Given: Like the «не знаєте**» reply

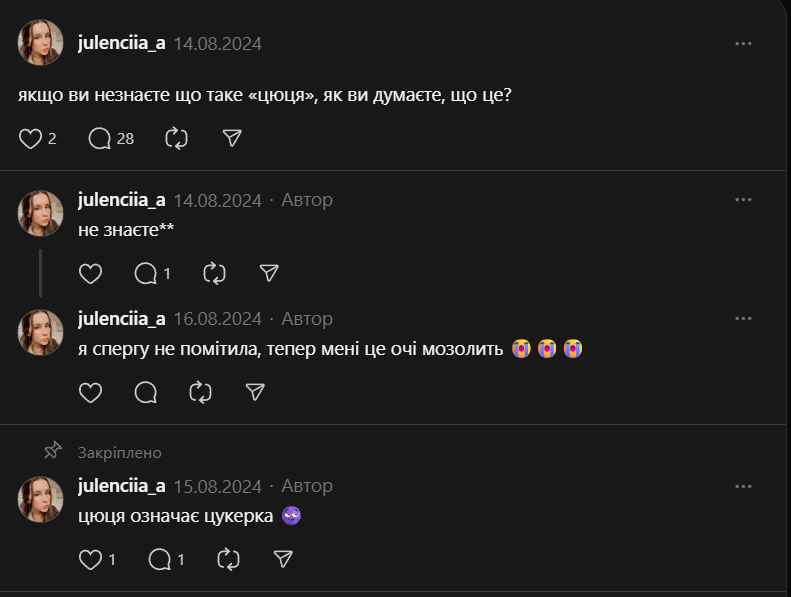Looking at the screenshot, I should click(90, 273).
